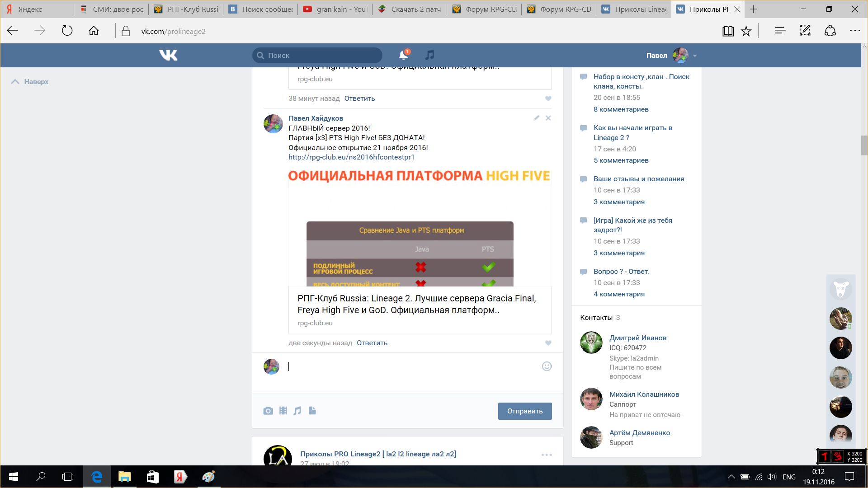Like the comment from 38 minutes ago
Viewport: 868px width, 488px height.
click(x=548, y=99)
